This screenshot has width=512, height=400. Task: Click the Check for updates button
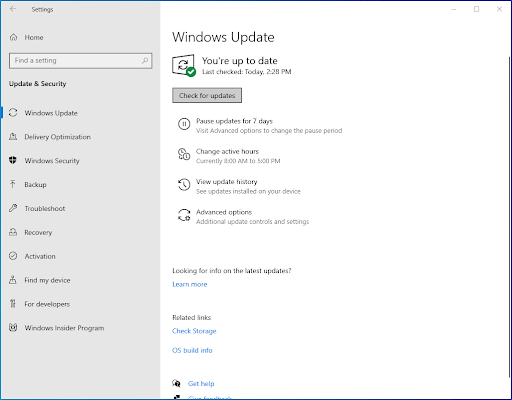pos(207,95)
